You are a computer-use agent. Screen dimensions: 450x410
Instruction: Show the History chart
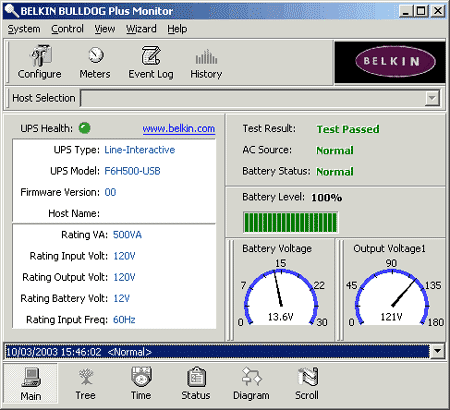tap(206, 62)
